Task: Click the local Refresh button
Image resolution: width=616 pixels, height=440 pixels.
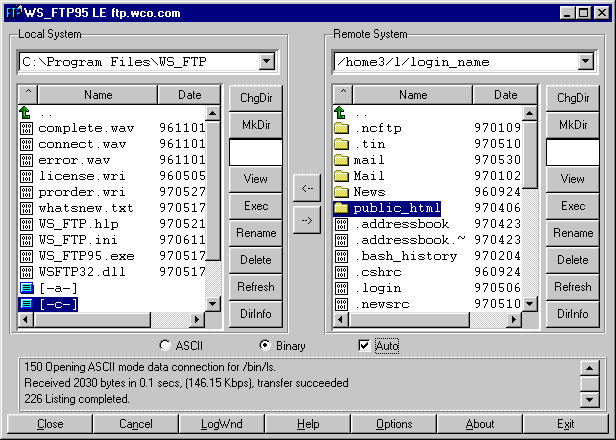Action: [256, 287]
